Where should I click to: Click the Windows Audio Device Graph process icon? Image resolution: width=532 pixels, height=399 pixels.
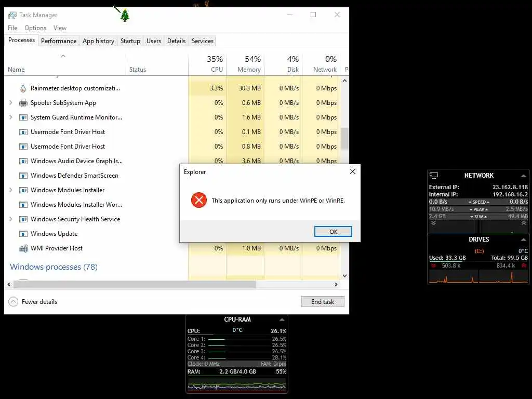click(23, 161)
